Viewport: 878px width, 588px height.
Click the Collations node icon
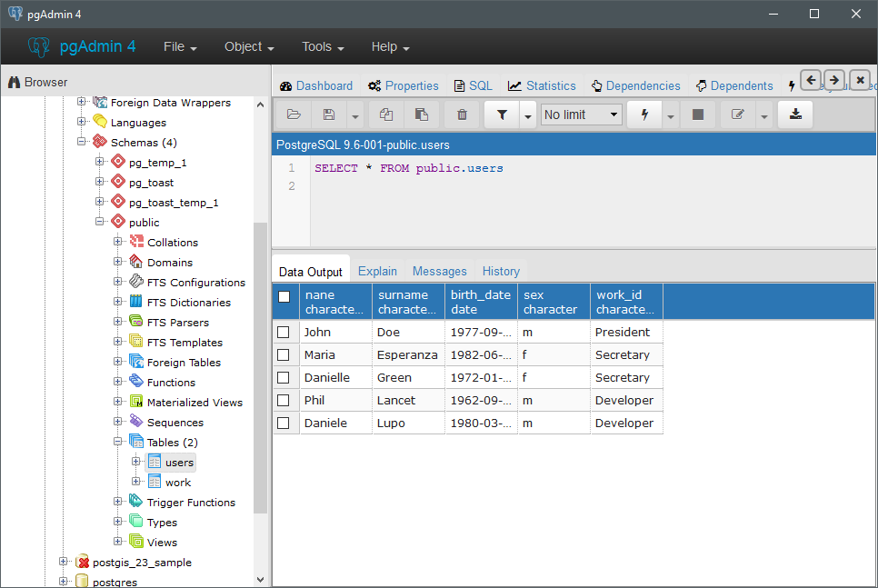136,242
